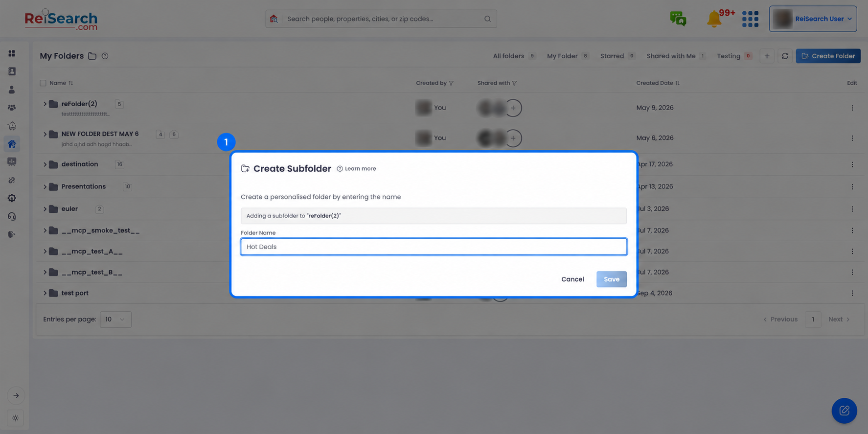Open the settings gear sidebar icon
This screenshot has height=434, width=868.
click(12, 198)
